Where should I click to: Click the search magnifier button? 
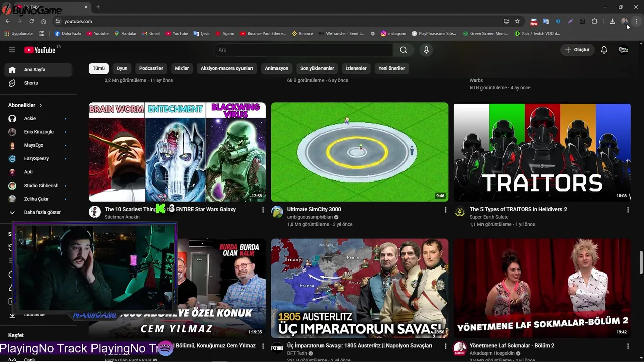[404, 50]
